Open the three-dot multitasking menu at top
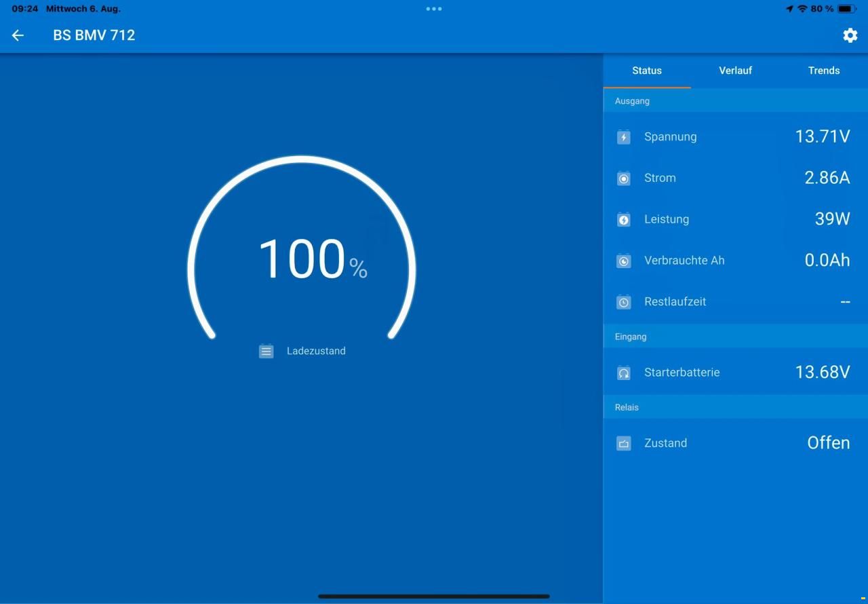The image size is (868, 604). [434, 9]
